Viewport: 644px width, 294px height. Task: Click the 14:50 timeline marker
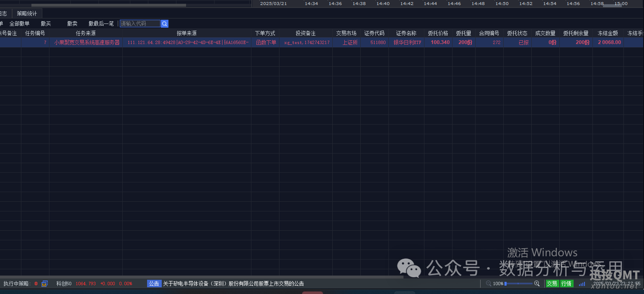[x=502, y=3]
